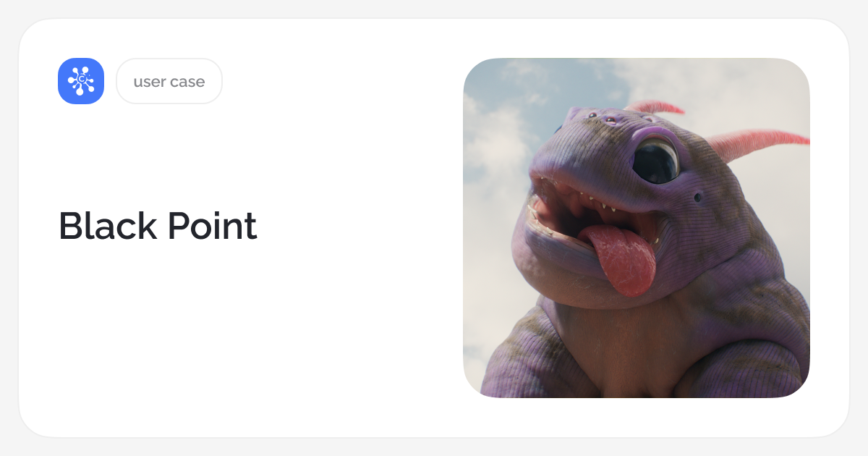The height and width of the screenshot is (456, 868).
Task: Click the white center node in the logo
Action: pyautogui.click(x=82, y=80)
